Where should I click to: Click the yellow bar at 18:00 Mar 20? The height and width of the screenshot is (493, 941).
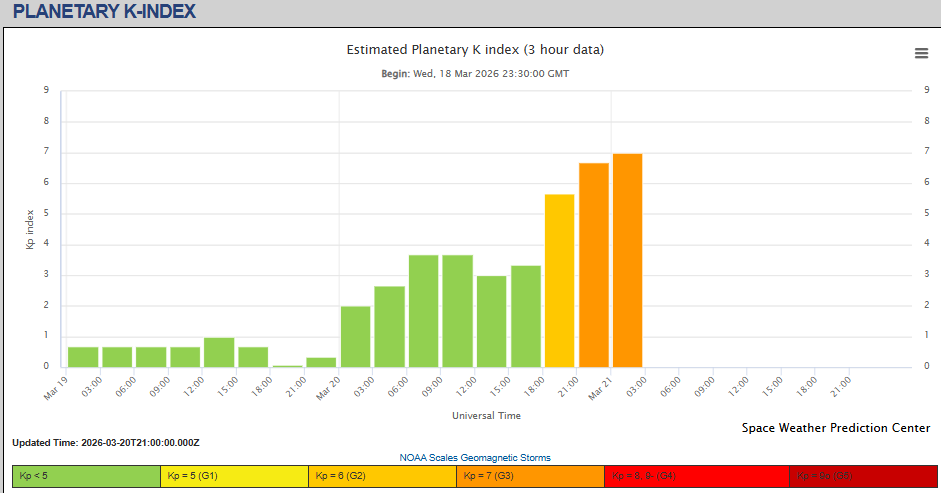[559, 280]
